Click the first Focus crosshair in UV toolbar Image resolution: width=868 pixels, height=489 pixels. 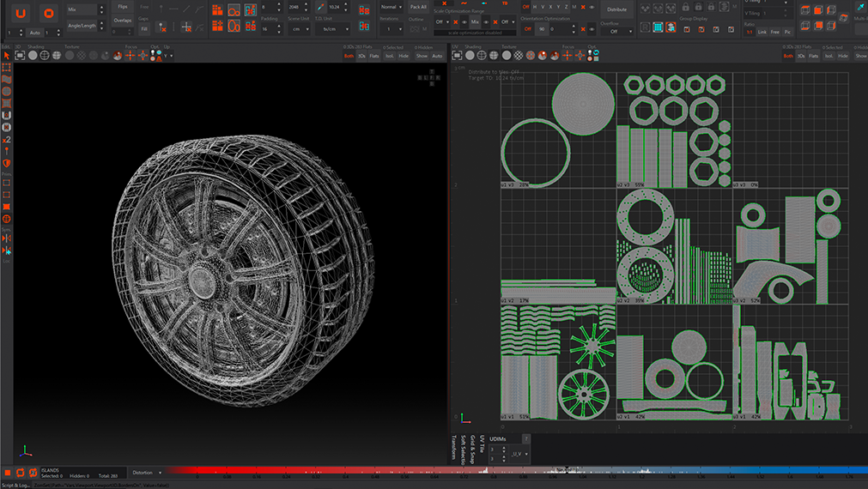click(568, 55)
